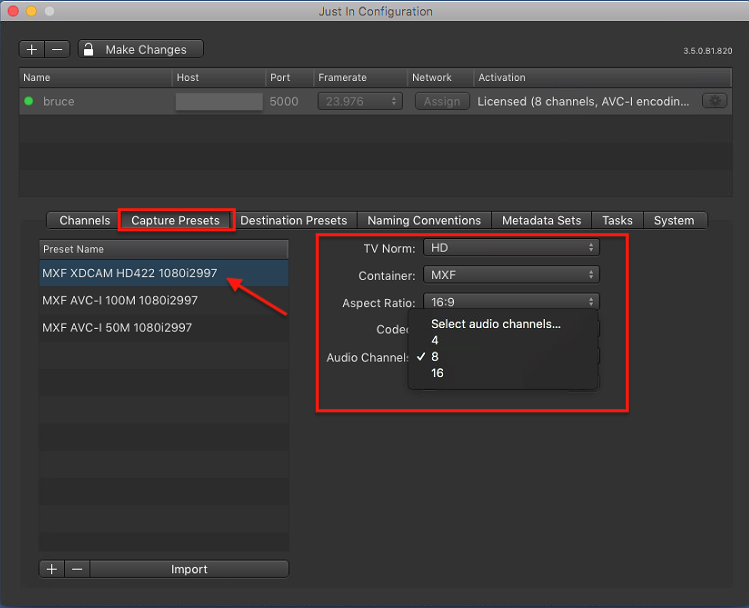Image resolution: width=749 pixels, height=608 pixels.
Task: Click the Framerate column header
Action: [x=360, y=77]
